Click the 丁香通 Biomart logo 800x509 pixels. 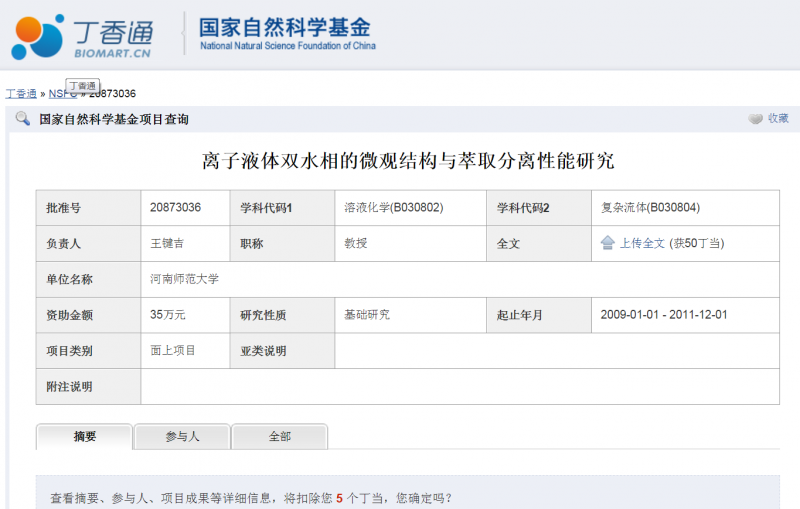[80, 36]
